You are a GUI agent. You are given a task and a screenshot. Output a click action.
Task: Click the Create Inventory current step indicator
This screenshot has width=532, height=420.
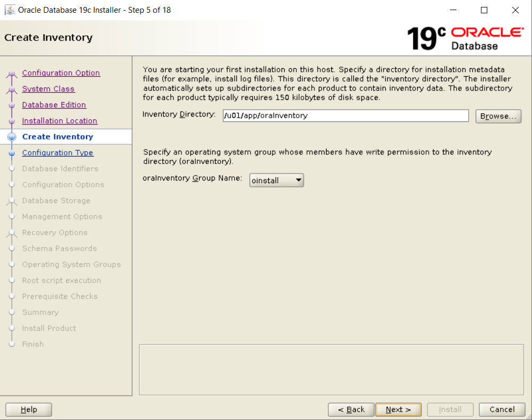(x=12, y=137)
